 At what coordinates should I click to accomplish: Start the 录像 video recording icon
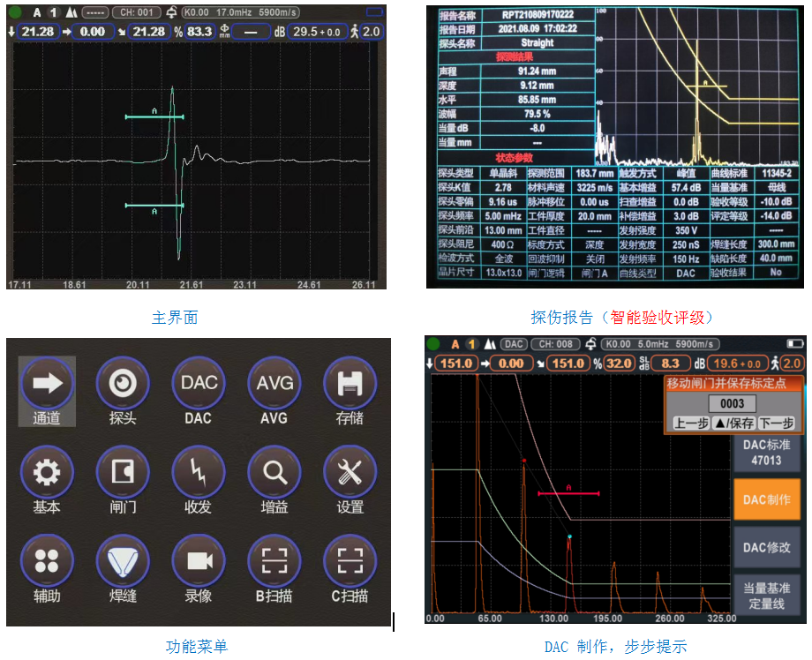[x=199, y=562]
